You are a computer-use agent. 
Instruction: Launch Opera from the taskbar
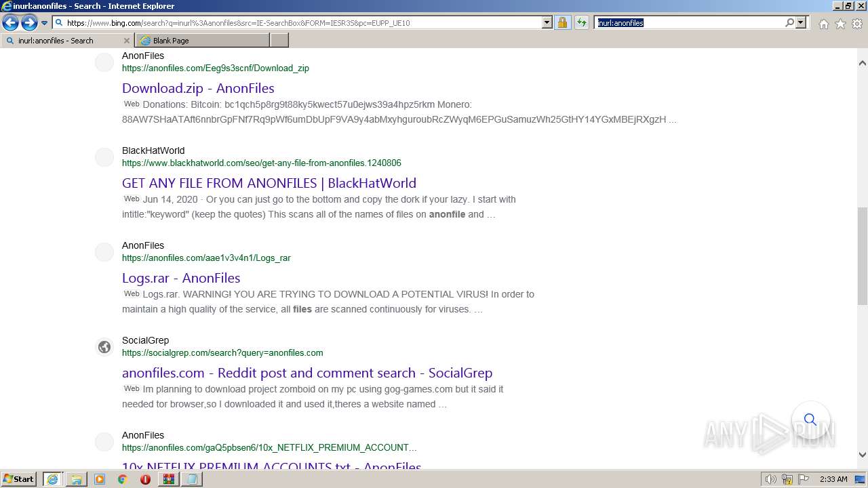pos(145,479)
